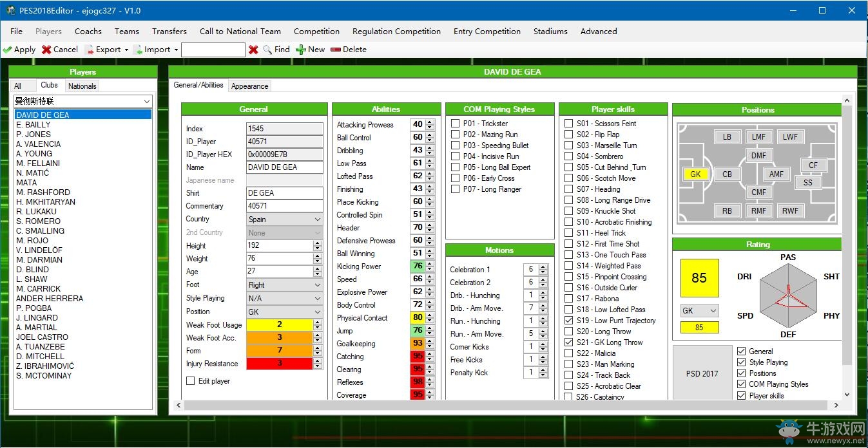868x448 pixels.
Task: Open the Advanced menu
Action: (x=599, y=31)
